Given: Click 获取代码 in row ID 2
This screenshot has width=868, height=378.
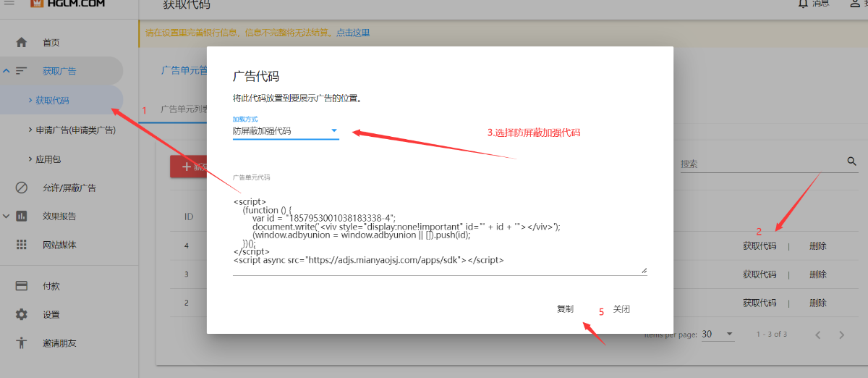Looking at the screenshot, I should 759,303.
